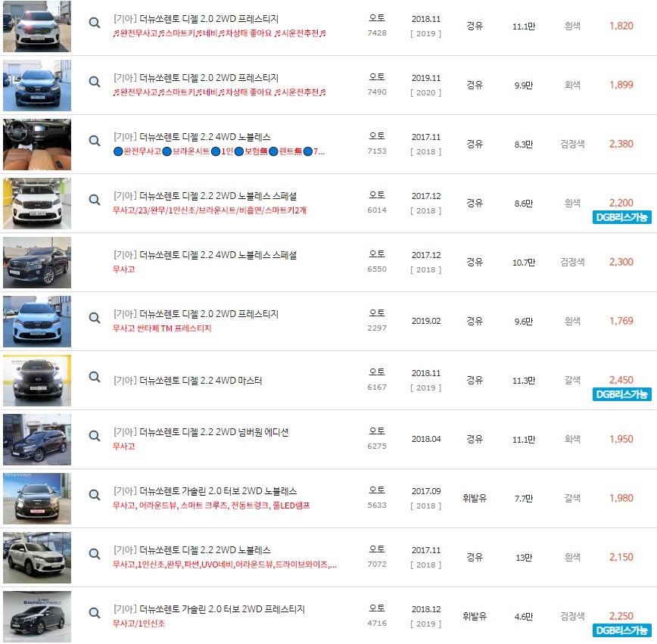Select the magnifier icon for the 노블레스 스페셜 2WD listing
The width and height of the screenshot is (657, 644).
point(94,200)
